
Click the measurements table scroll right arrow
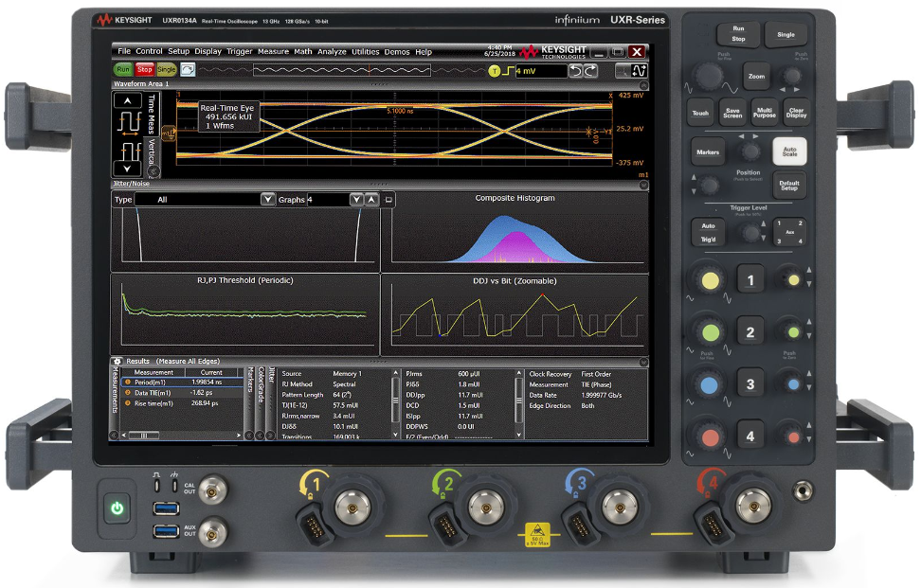[239, 436]
